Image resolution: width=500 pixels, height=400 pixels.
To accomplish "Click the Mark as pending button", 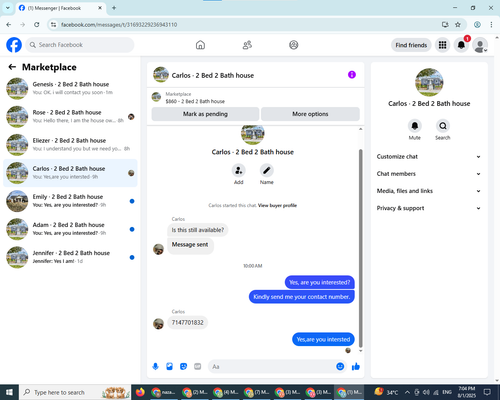I will tap(205, 114).
